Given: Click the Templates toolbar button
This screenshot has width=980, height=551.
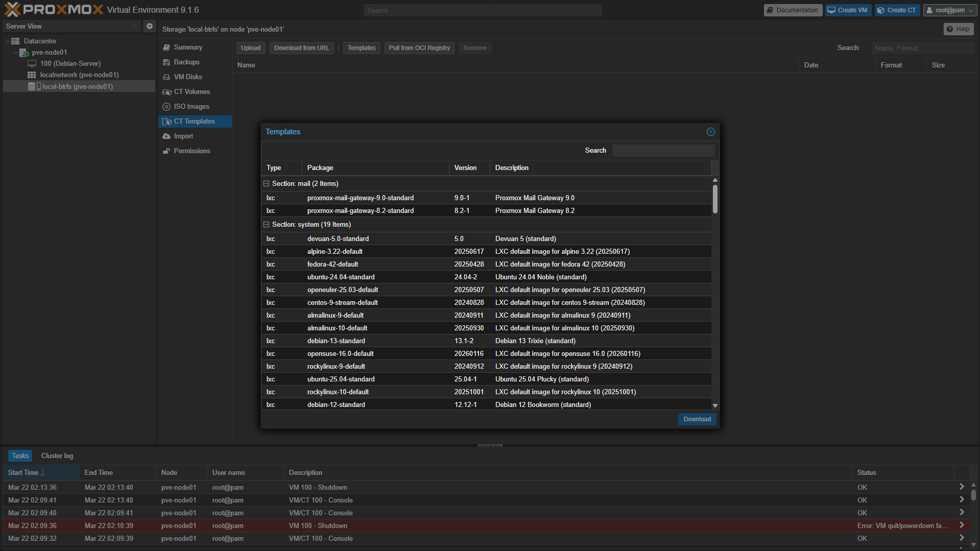Looking at the screenshot, I should click(362, 48).
